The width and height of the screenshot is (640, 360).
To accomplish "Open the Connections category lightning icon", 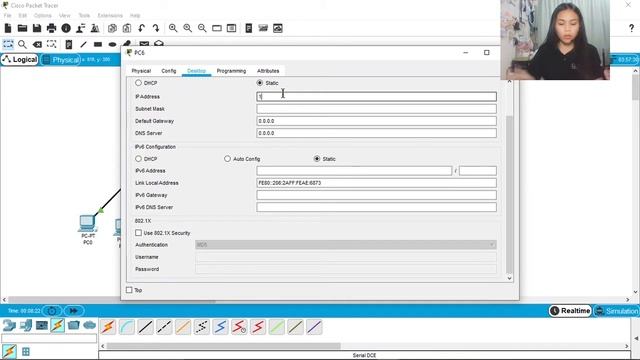I will click(58, 325).
